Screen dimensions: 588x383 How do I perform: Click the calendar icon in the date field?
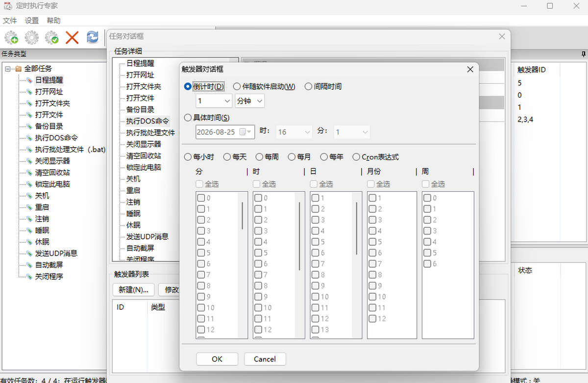point(242,132)
